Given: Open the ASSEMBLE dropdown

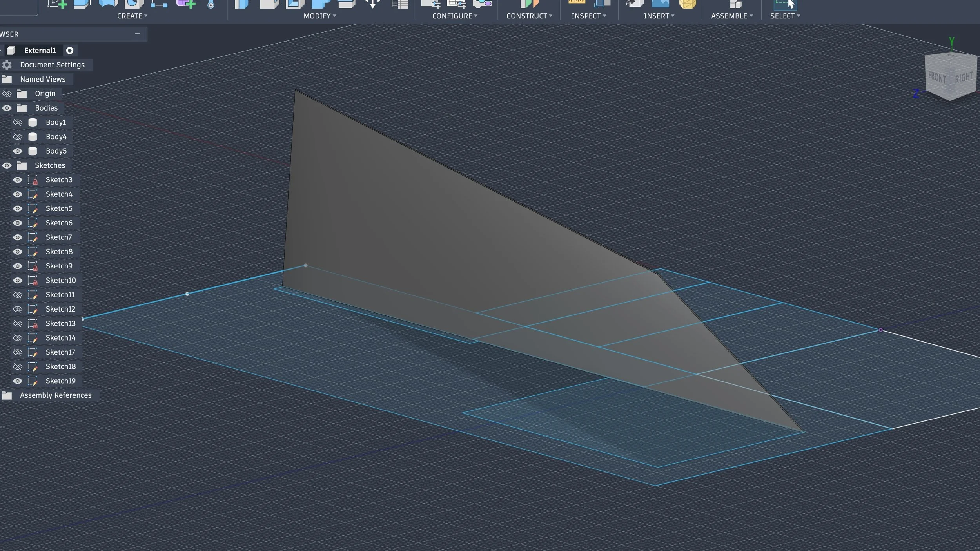Looking at the screenshot, I should 732,16.
